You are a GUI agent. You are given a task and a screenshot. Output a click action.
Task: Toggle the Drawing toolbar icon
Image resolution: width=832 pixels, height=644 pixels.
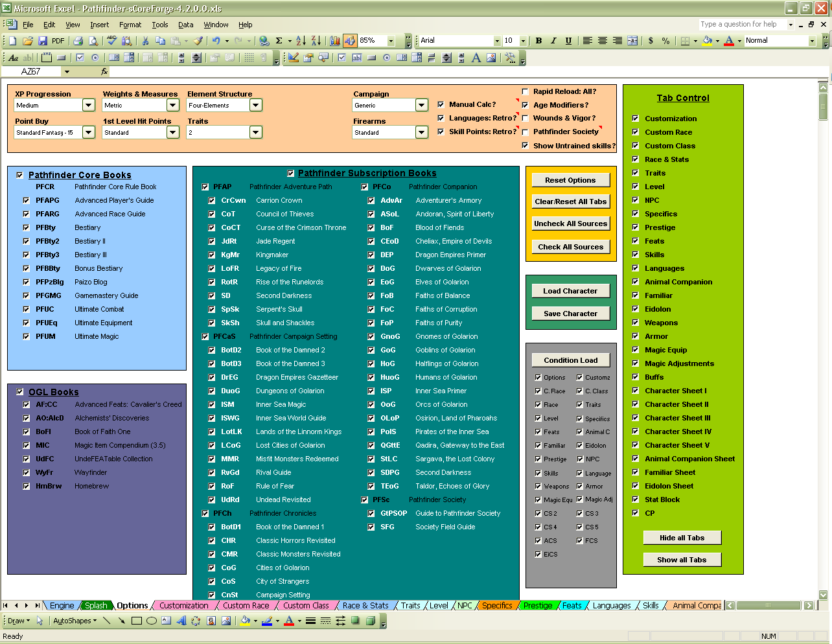(x=350, y=41)
